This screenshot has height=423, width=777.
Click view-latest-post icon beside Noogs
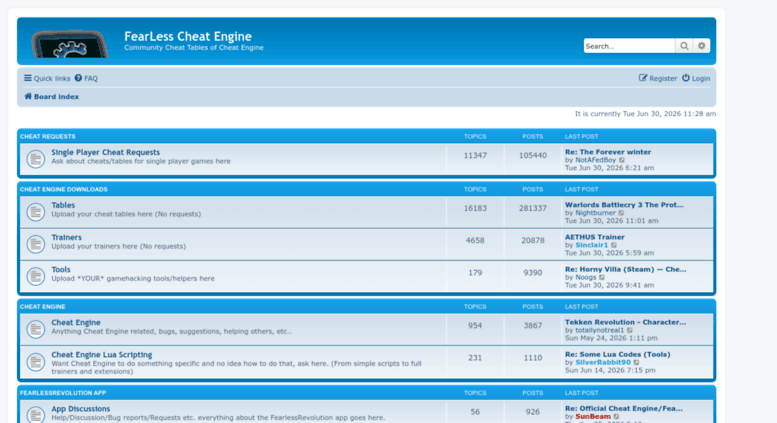pyautogui.click(x=602, y=277)
